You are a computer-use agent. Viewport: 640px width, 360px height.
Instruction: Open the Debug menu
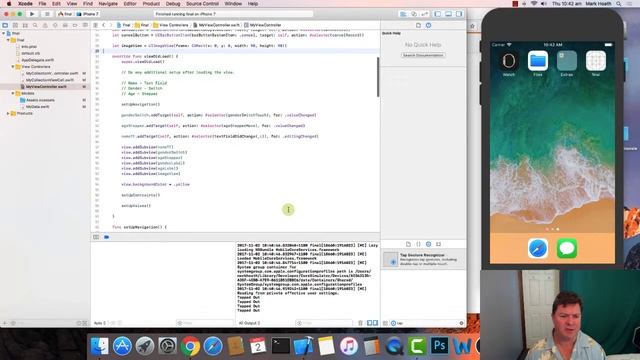click(x=173, y=4)
